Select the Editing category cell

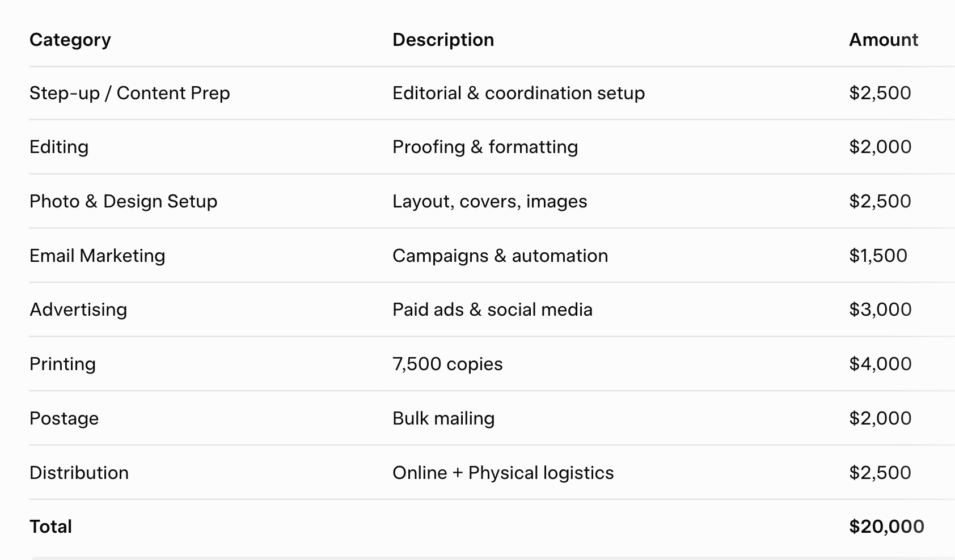59,147
